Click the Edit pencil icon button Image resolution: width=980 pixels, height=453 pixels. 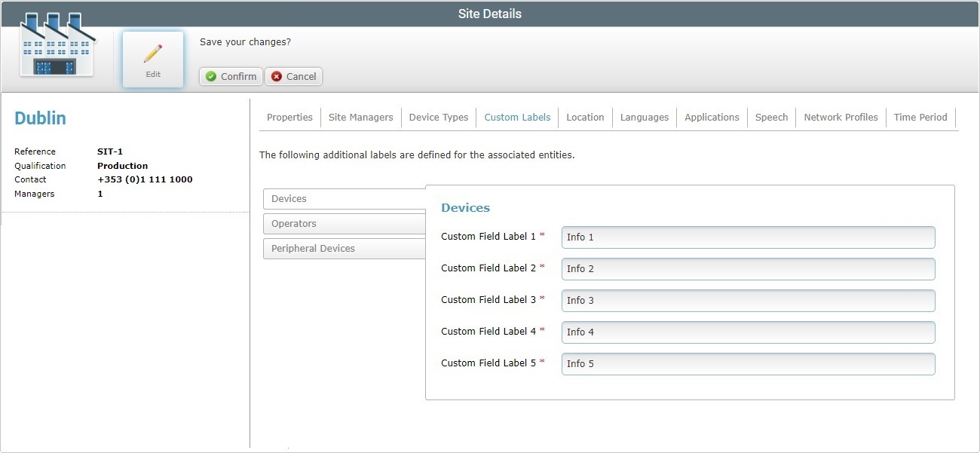[x=153, y=59]
